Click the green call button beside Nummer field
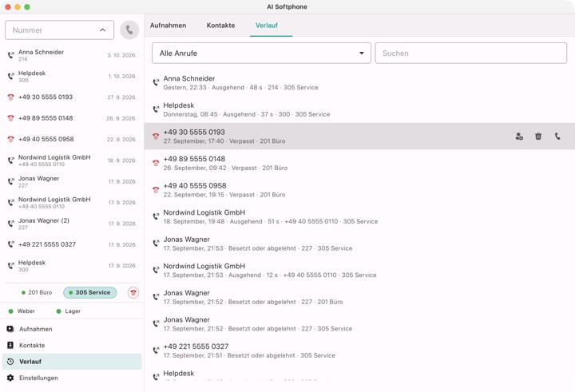575x392 pixels. [129, 30]
